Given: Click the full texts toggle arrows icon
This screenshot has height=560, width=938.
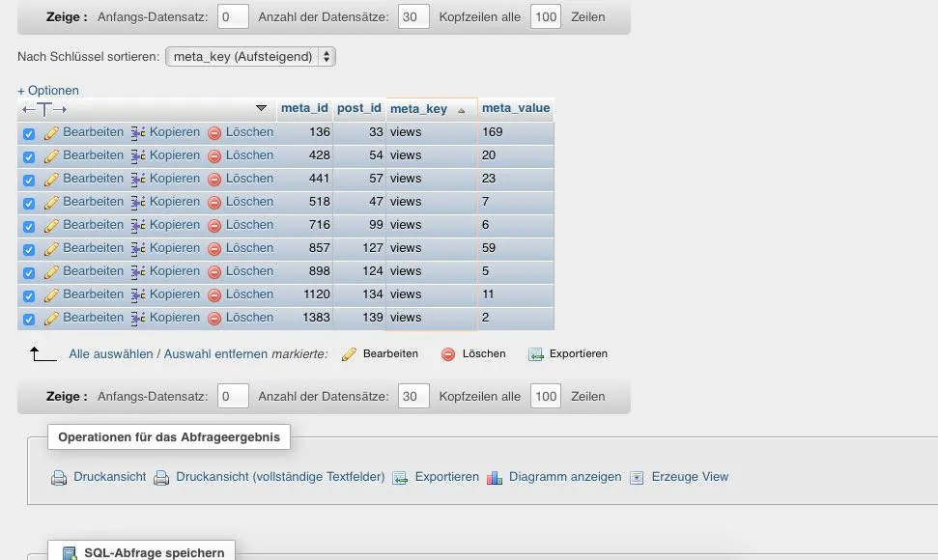Looking at the screenshot, I should tap(44, 109).
